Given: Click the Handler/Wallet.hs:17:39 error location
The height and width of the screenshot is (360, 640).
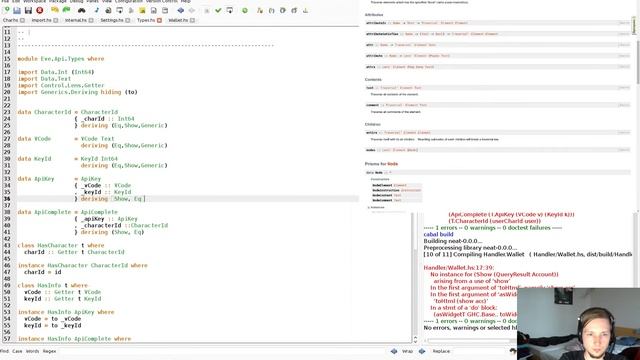Looking at the screenshot, I should (459, 268).
